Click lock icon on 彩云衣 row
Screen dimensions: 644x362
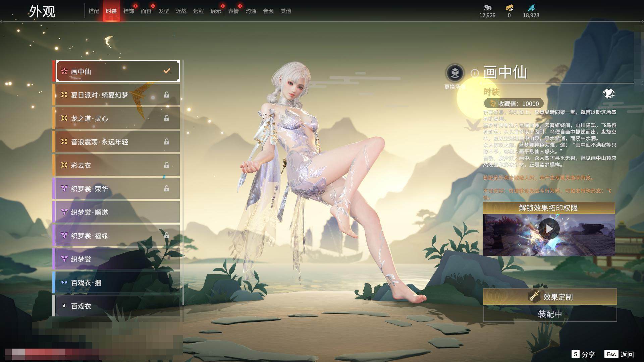pyautogui.click(x=166, y=165)
